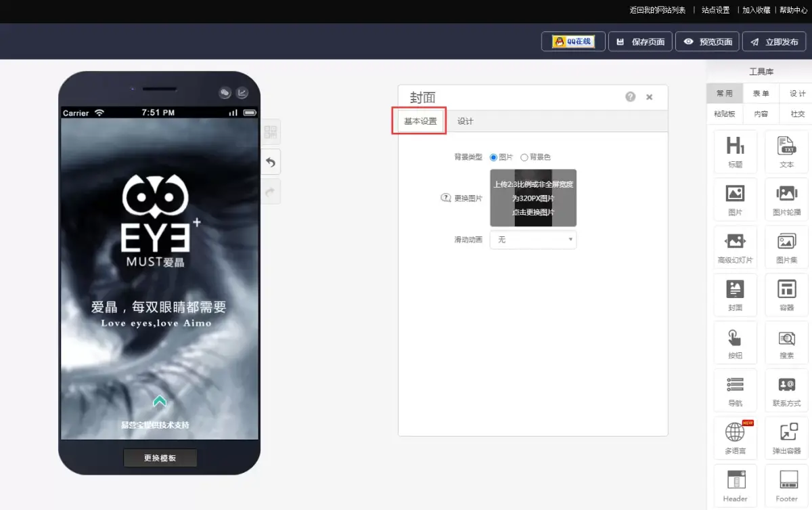
Task: Close the 封面 settings panel
Action: click(x=650, y=97)
